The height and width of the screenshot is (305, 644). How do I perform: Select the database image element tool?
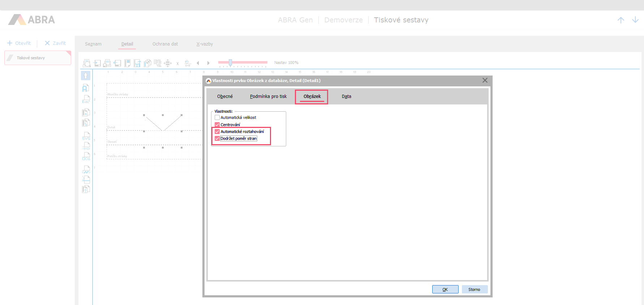click(86, 123)
